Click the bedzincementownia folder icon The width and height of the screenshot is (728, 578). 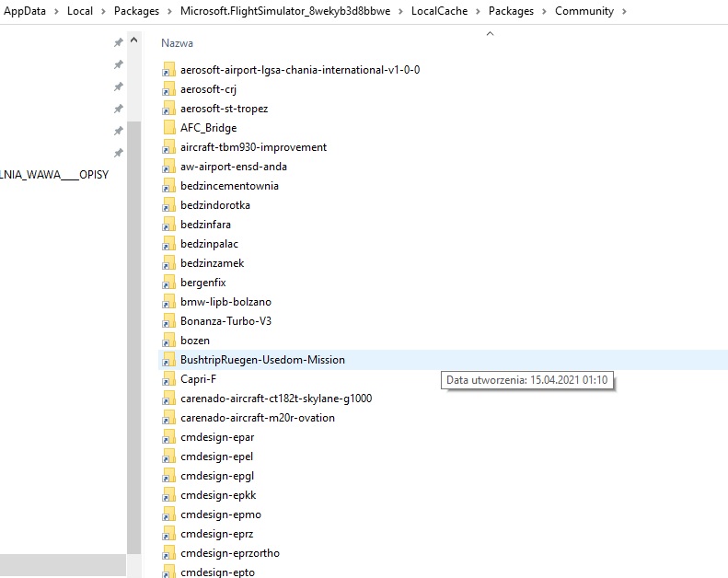point(168,186)
